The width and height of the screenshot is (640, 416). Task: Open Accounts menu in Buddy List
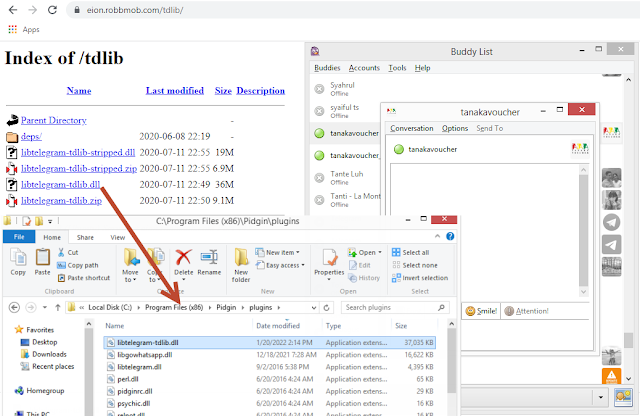coord(364,68)
